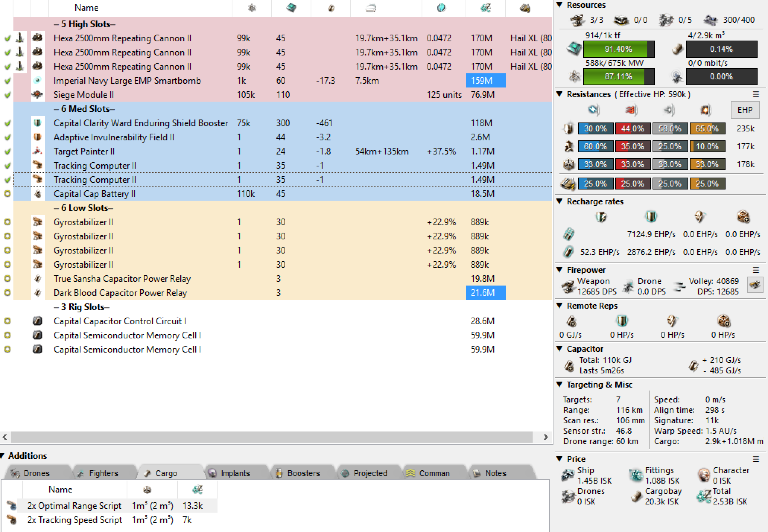Toggle state of Dark Blood Capacitor Power Relay
This screenshot has width=768, height=532.
(x=7, y=293)
